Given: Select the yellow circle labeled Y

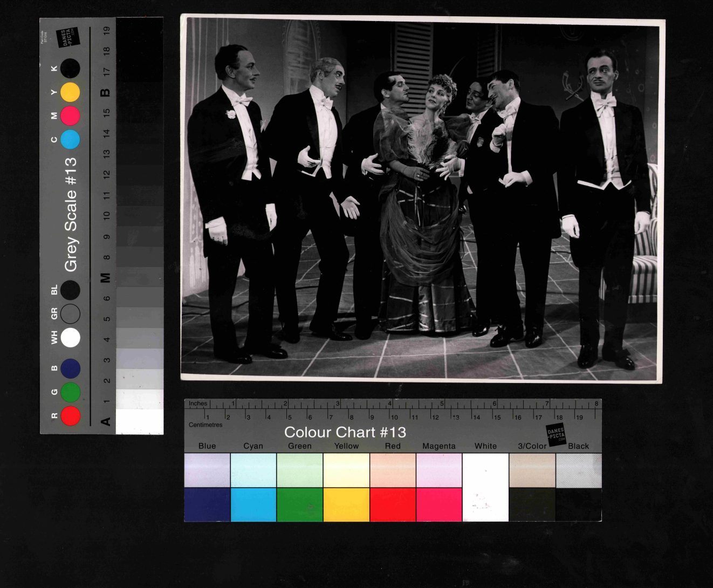Looking at the screenshot, I should point(70,92).
